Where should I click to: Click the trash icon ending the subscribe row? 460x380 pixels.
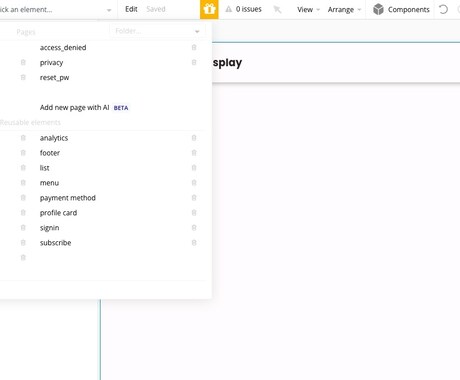pyautogui.click(x=194, y=243)
